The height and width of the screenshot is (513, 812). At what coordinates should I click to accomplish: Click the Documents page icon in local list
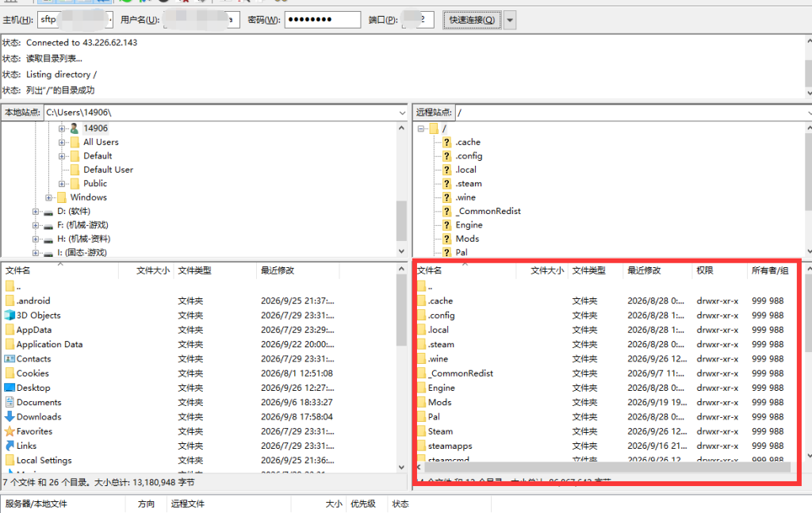pyautogui.click(x=10, y=402)
